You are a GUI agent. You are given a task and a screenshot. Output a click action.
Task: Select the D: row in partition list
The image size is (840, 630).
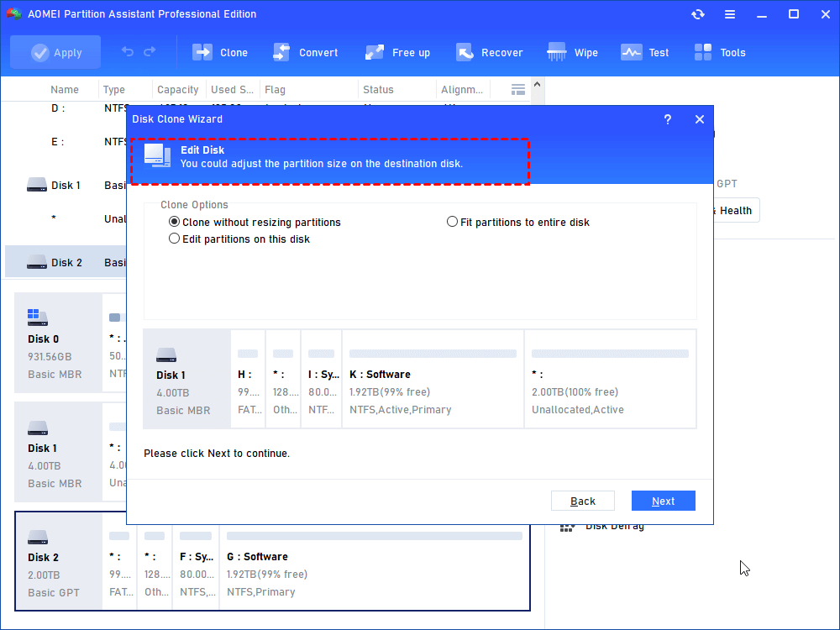(x=66, y=108)
